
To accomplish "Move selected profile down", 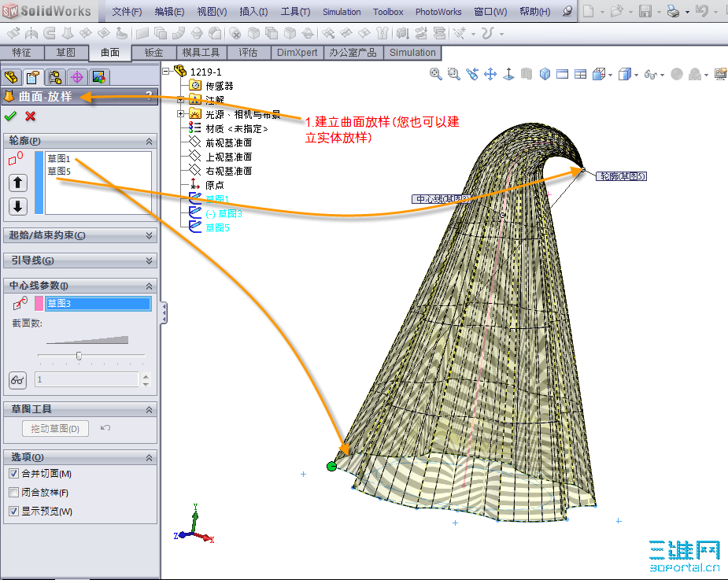I will click(17, 205).
